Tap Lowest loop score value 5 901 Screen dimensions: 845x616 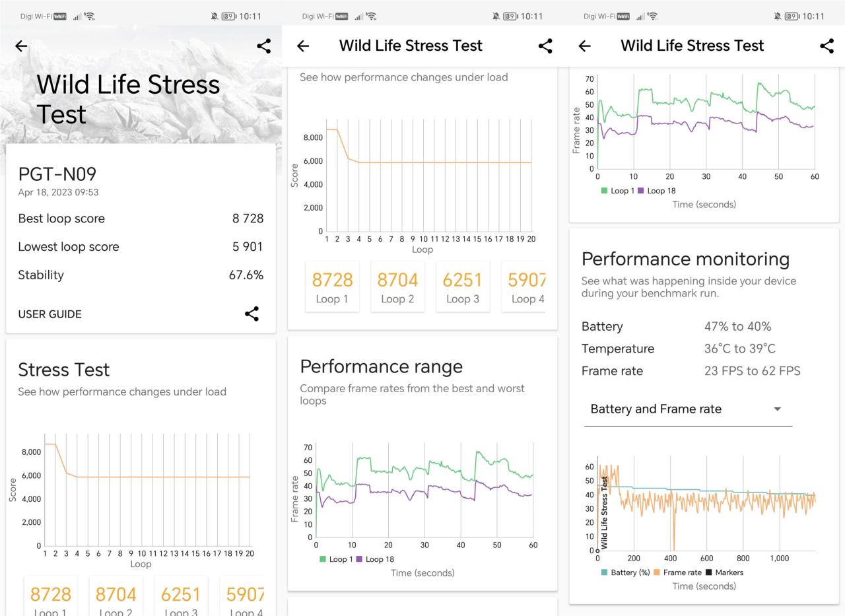click(248, 247)
